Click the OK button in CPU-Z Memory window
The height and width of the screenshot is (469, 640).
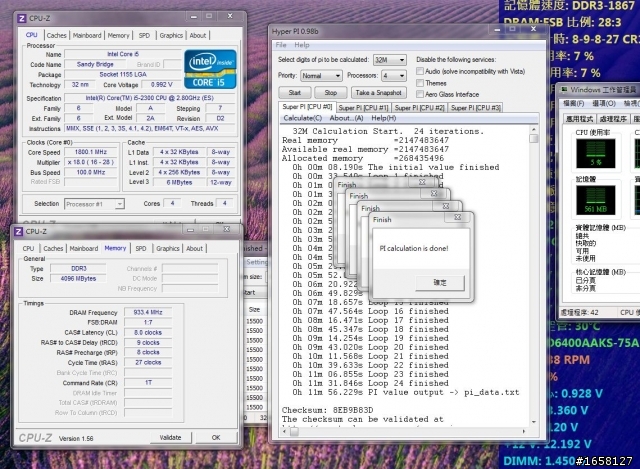click(216, 438)
